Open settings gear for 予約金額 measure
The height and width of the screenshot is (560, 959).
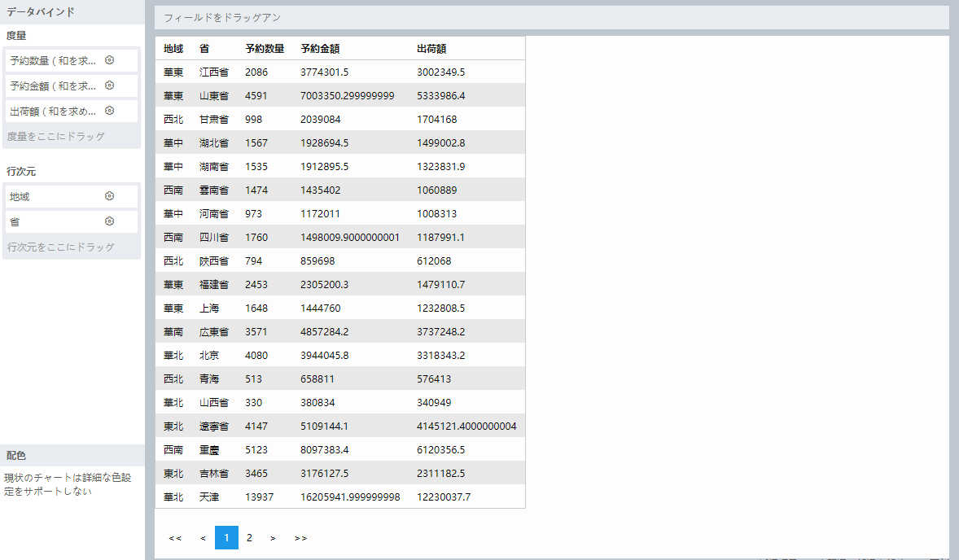[109, 85]
